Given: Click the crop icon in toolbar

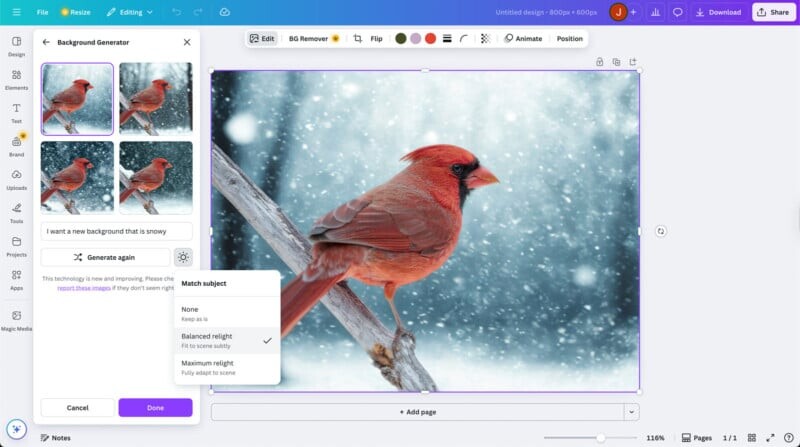Looking at the screenshot, I should [357, 39].
